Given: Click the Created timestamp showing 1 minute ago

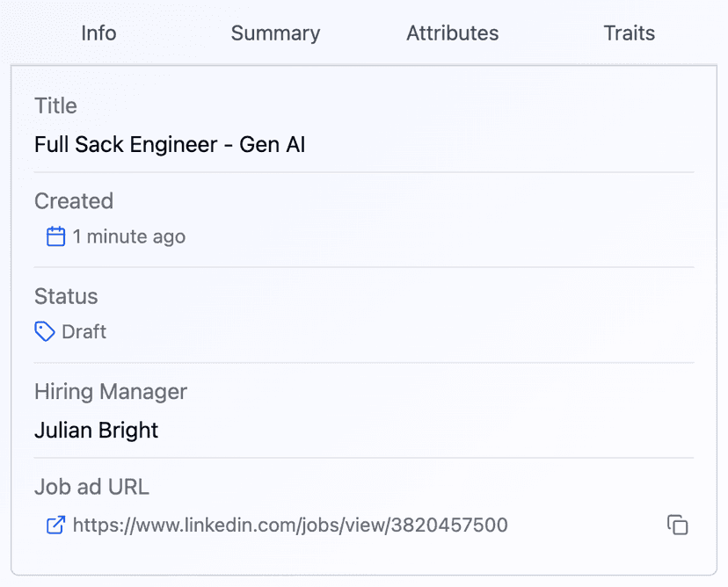Looking at the screenshot, I should click(129, 236).
